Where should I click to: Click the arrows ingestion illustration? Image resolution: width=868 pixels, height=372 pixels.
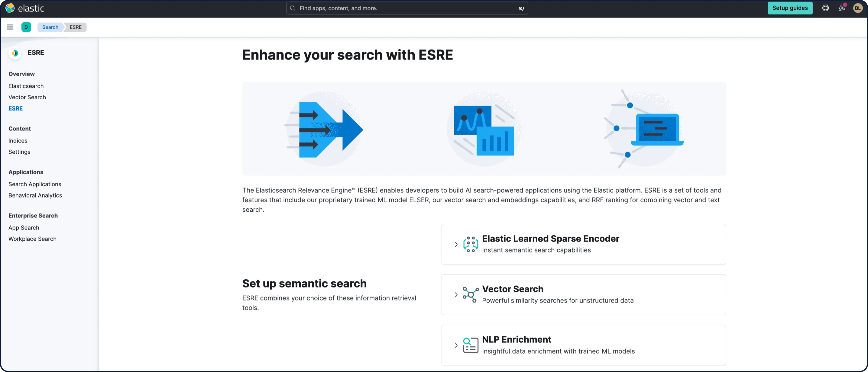[324, 129]
